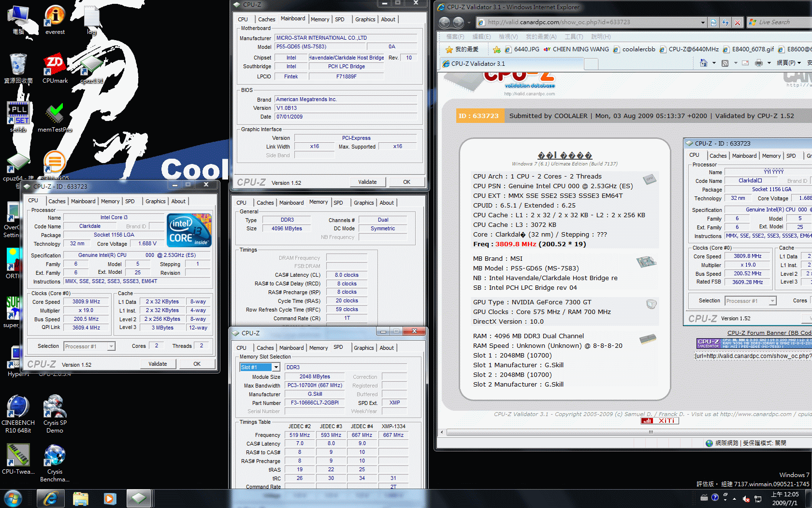Open the Crysis Benchmark desktop shortcut

point(55,463)
